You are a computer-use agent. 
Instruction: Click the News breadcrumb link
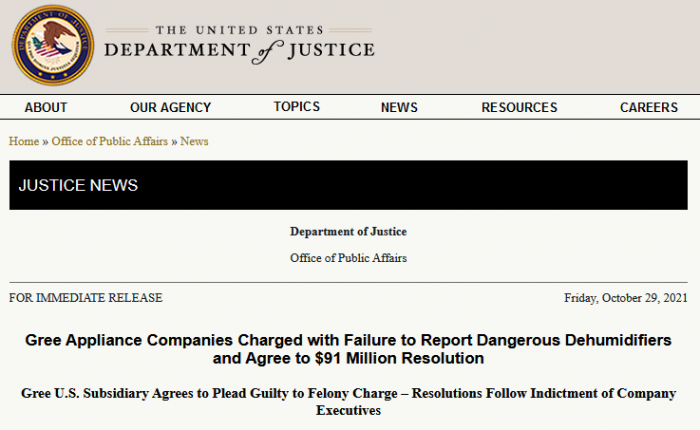tap(194, 141)
